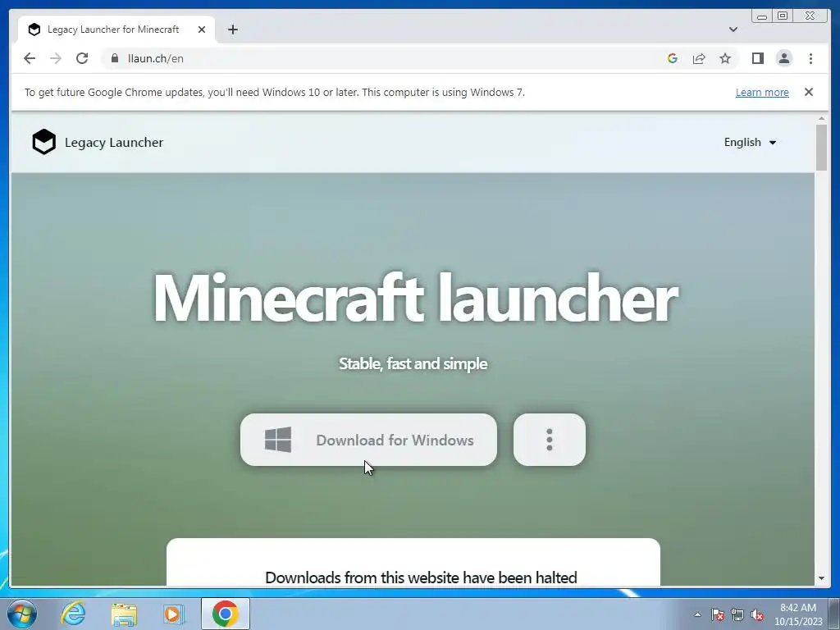Open Chrome's three-dot menu
The width and height of the screenshot is (840, 630).
coord(810,58)
